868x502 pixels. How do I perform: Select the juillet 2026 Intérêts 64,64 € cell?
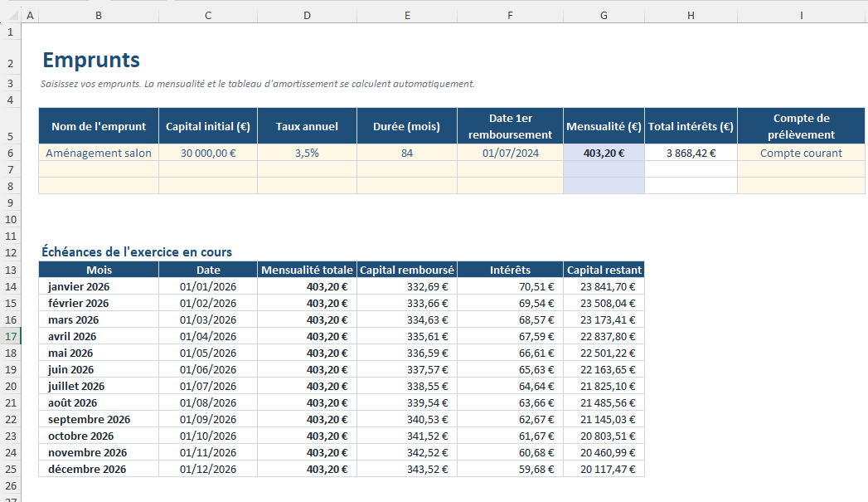click(511, 386)
